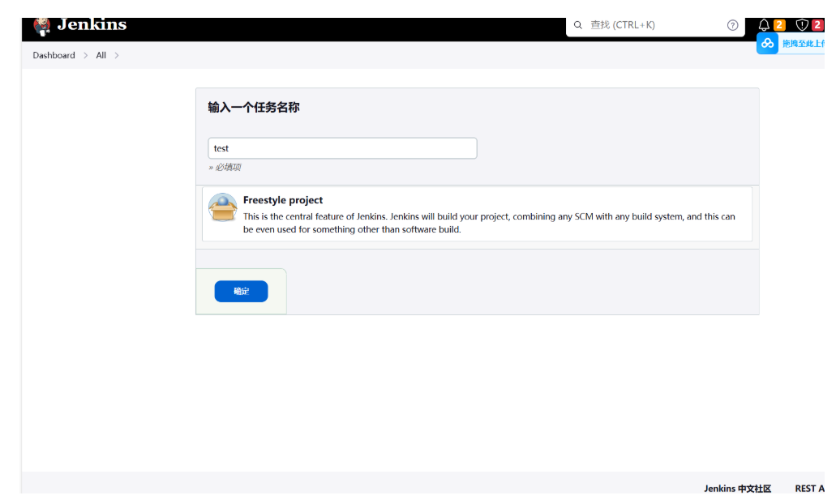Screen dimensions: 836x504
Task: Open the security shield warning icon
Action: (x=801, y=24)
